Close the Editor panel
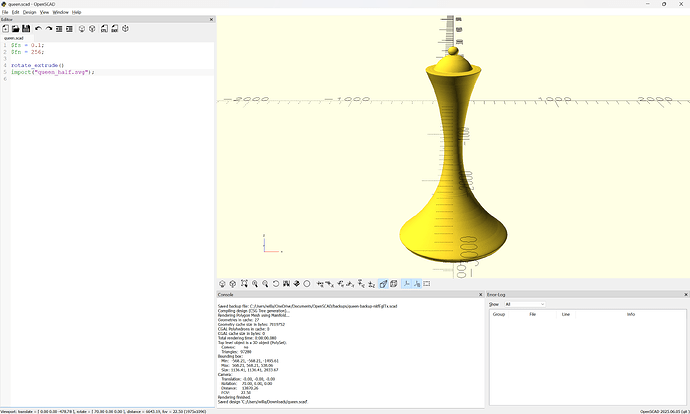Screen dimensions: 690x414 (211, 19)
